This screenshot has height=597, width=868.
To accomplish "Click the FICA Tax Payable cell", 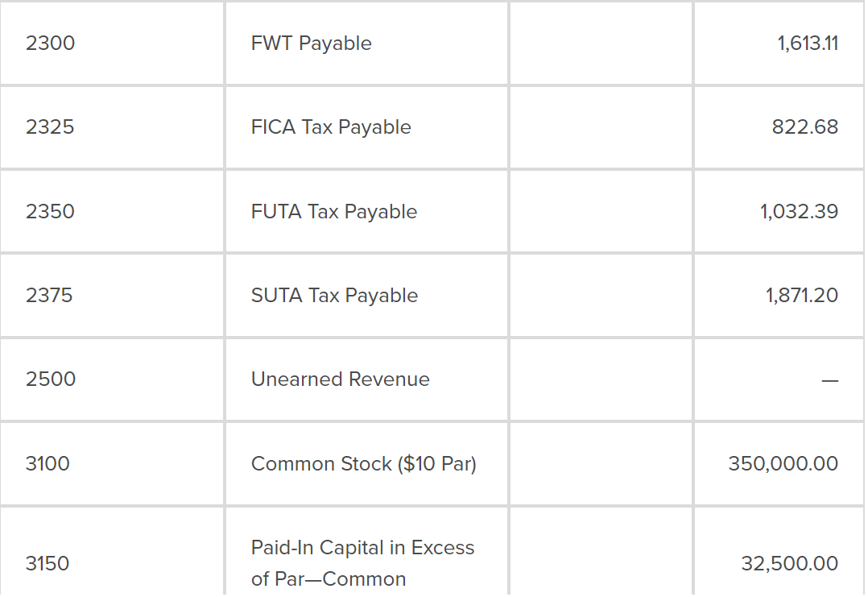I will (331, 127).
